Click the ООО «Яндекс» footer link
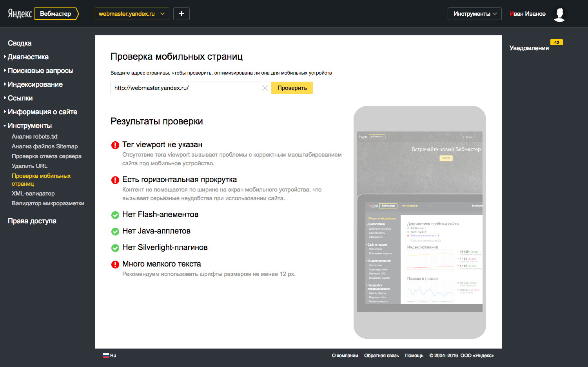Image resolution: width=588 pixels, height=367 pixels. point(477,356)
